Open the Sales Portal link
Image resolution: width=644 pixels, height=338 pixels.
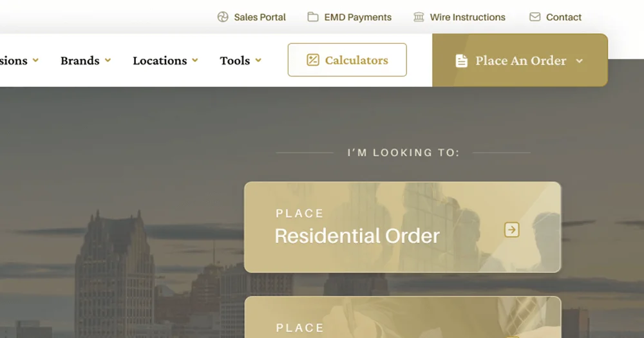(260, 17)
